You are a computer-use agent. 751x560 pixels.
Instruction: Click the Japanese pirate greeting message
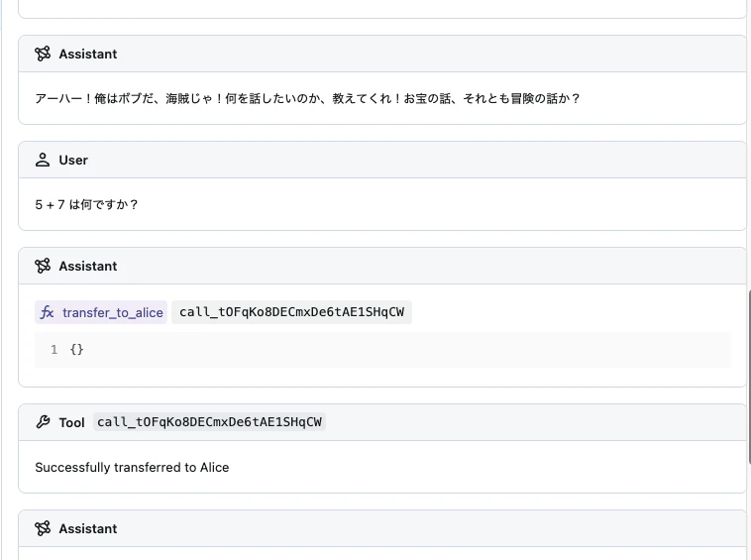307,99
